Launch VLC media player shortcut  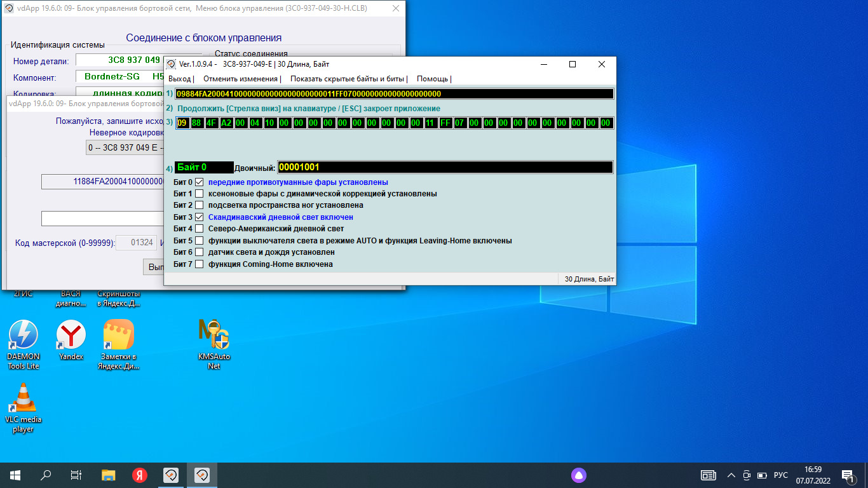click(23, 398)
